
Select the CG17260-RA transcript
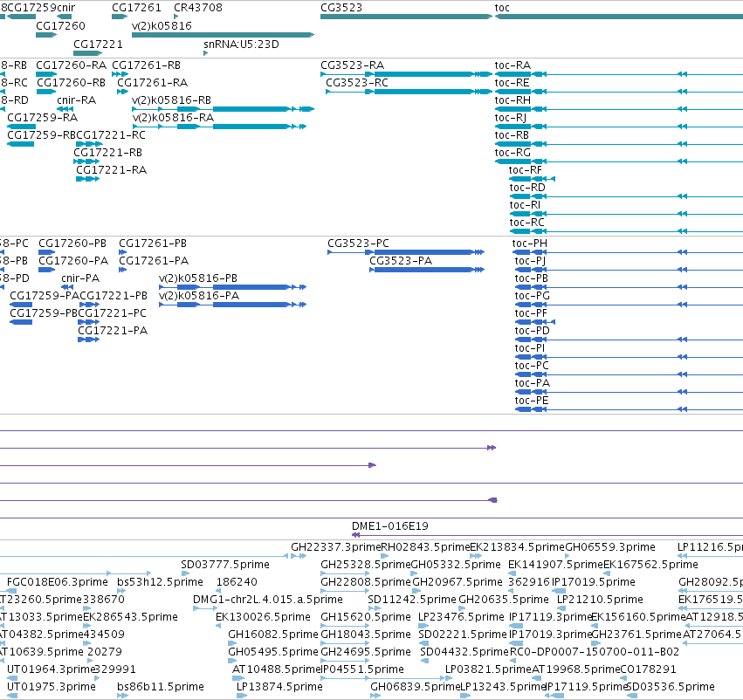pos(46,74)
